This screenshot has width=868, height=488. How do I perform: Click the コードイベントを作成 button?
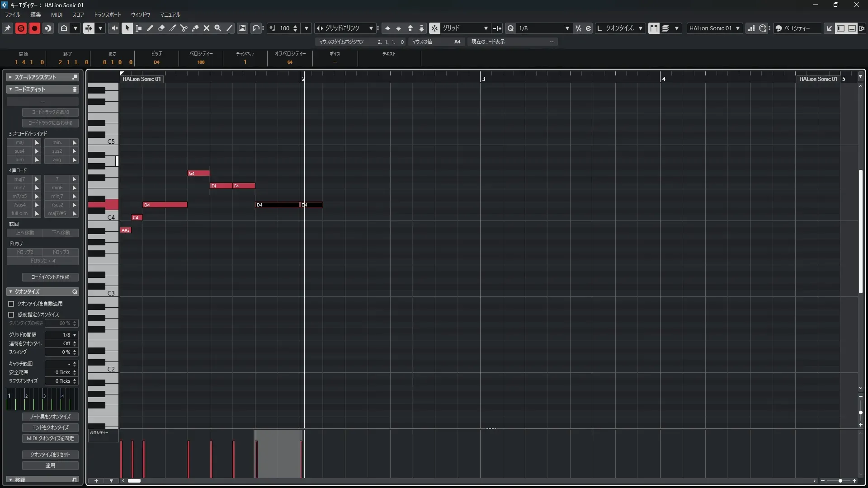50,277
